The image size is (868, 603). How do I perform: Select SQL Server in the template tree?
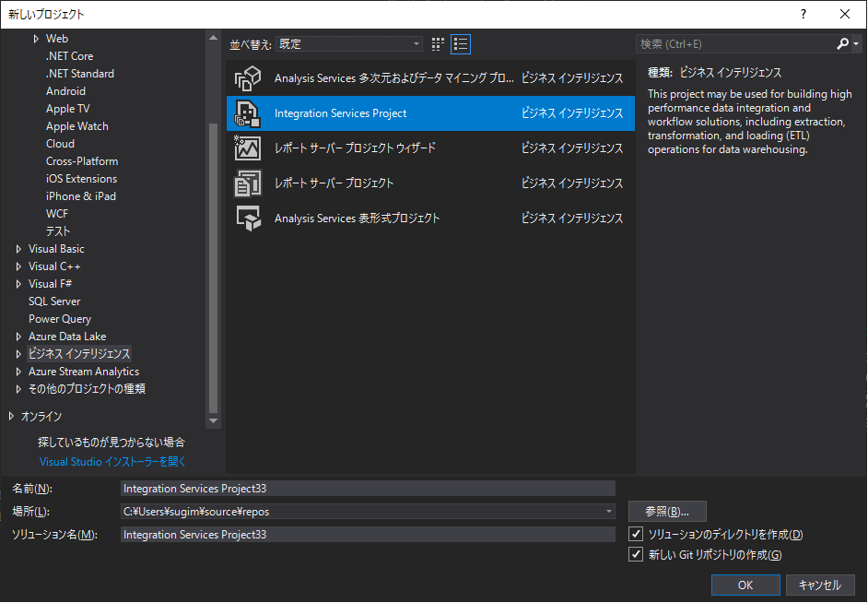click(54, 301)
